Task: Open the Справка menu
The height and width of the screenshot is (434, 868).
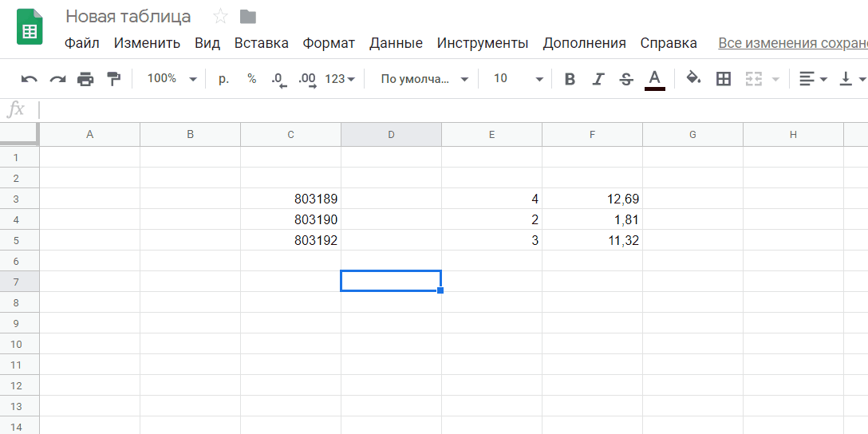Action: (x=669, y=43)
